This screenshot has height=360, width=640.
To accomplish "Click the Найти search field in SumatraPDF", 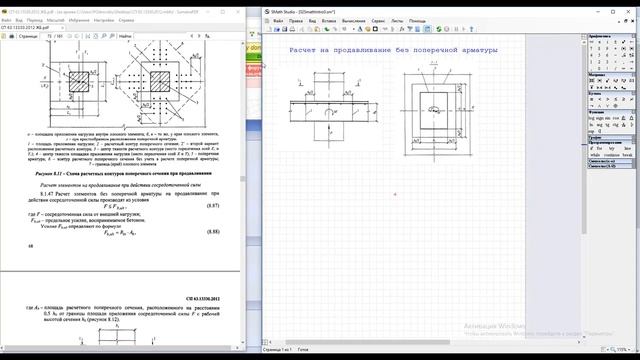I will pyautogui.click(x=160, y=36).
